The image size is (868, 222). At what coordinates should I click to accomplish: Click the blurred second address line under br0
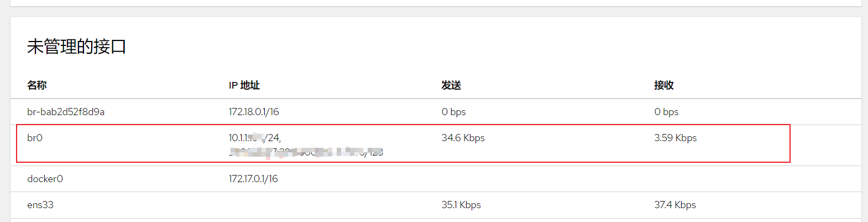click(x=306, y=152)
